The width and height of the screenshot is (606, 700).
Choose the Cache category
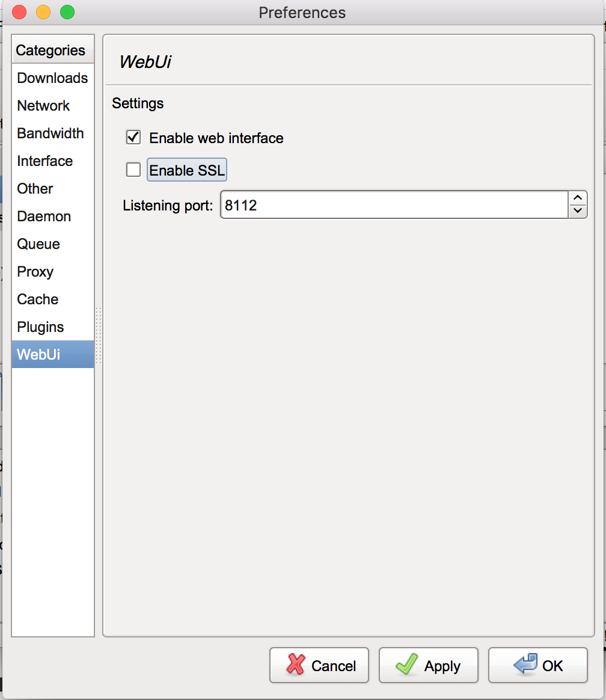[38, 299]
